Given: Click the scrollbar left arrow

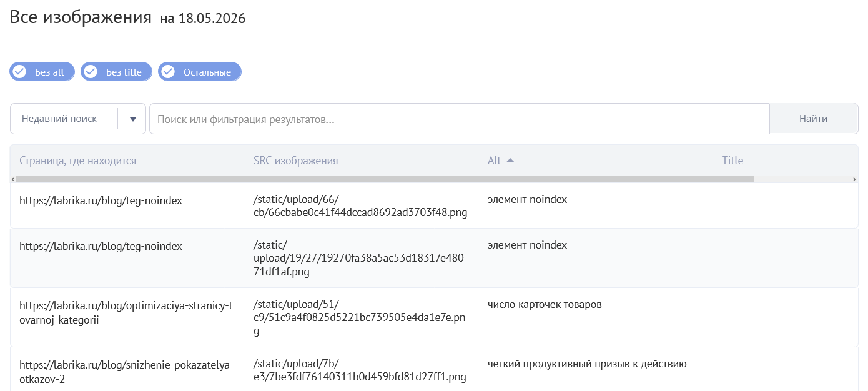Looking at the screenshot, I should 12,179.
